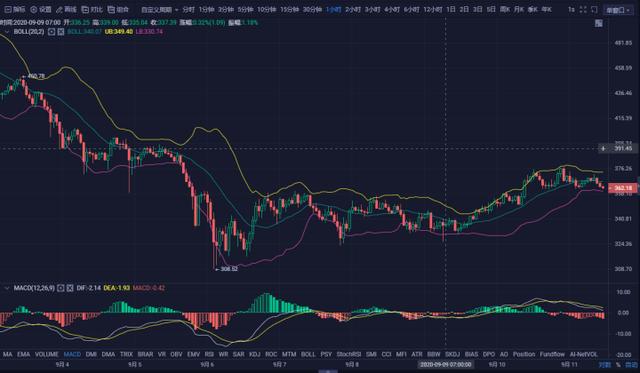Remove the BOLL indicator
This screenshot has width=640, height=373.
61,31
